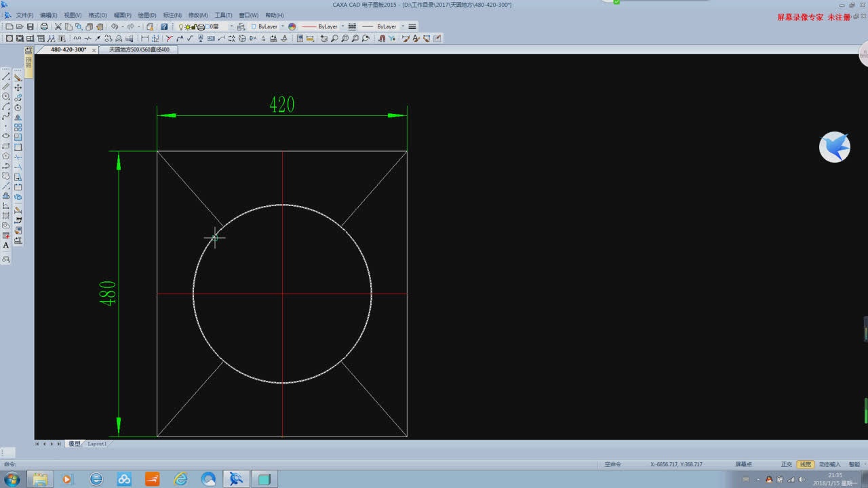Open the ByLayer linetype dropdown

tap(342, 26)
